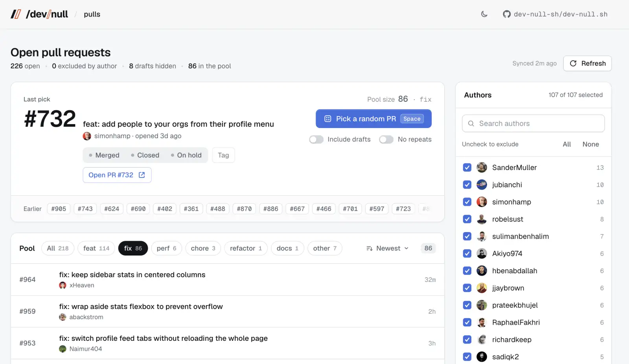Click Pick a random PR button
Viewport: 629px width, 364px height.
pyautogui.click(x=373, y=119)
